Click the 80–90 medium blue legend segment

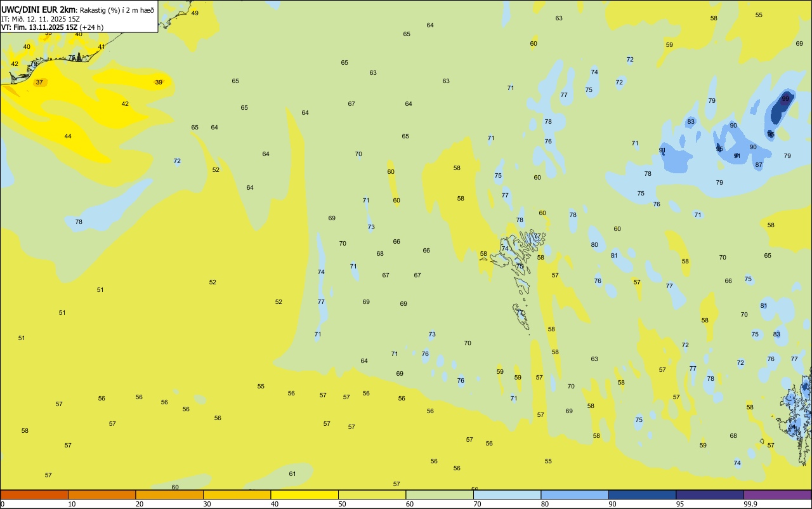575,494
